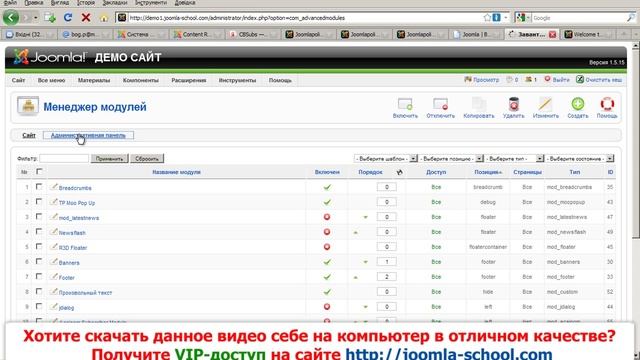Check the mod_latestnews row checkbox
This screenshot has width=640, height=360.
(39, 216)
